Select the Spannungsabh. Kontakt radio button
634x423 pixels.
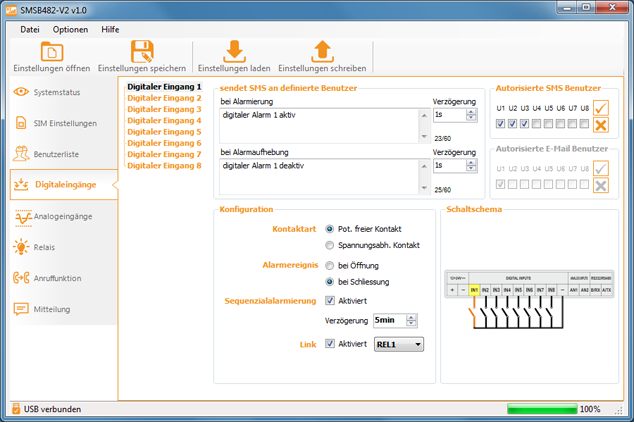point(331,245)
